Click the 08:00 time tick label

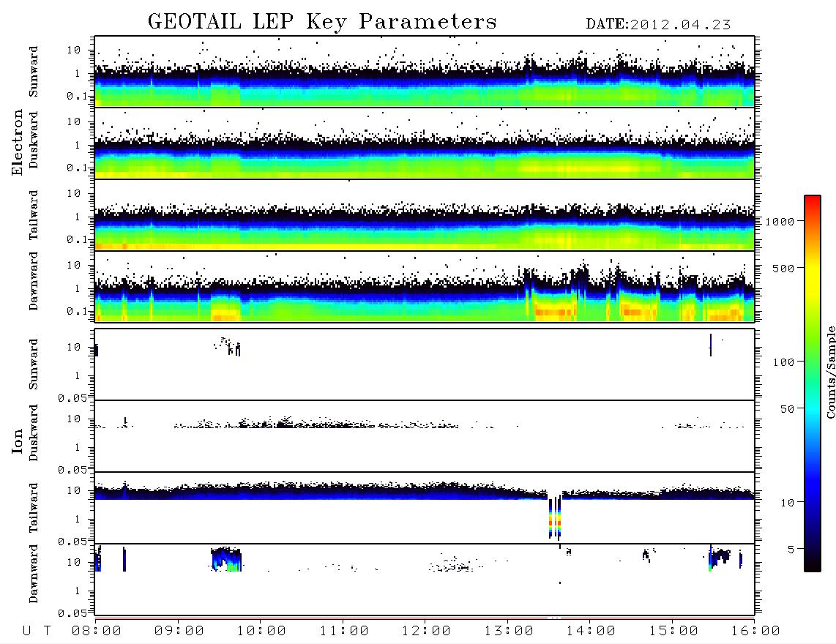tap(97, 632)
